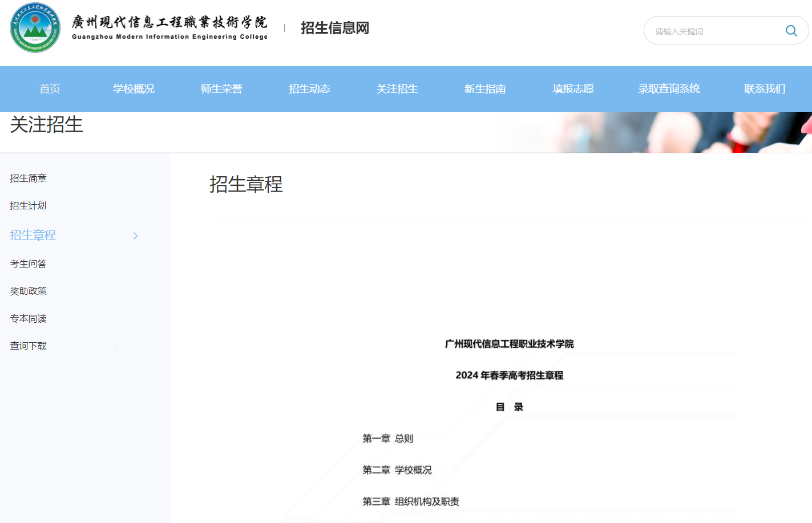Select 专本同读 from the sidebar
This screenshot has width=812, height=523.
28,318
